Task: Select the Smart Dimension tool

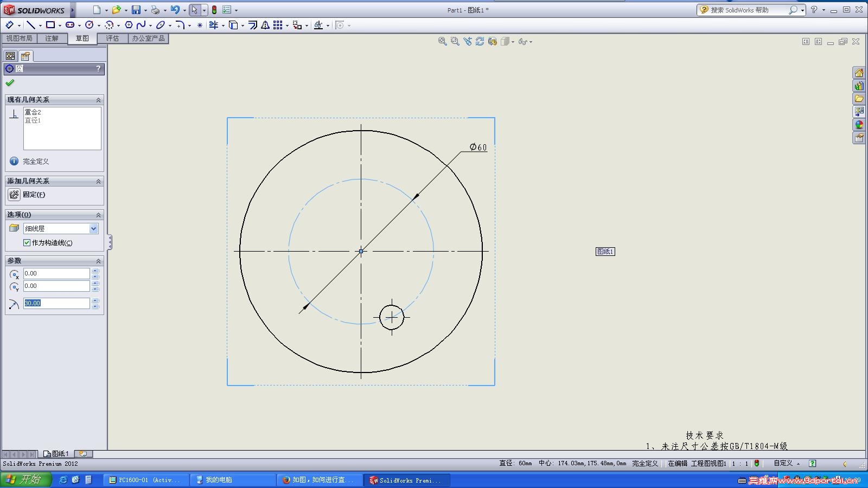Action: (x=9, y=25)
